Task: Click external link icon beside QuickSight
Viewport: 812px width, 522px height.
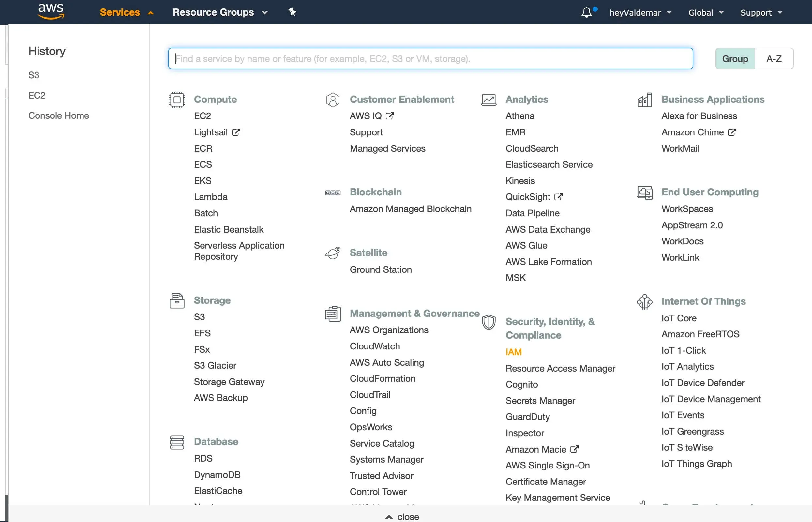Action: tap(558, 197)
